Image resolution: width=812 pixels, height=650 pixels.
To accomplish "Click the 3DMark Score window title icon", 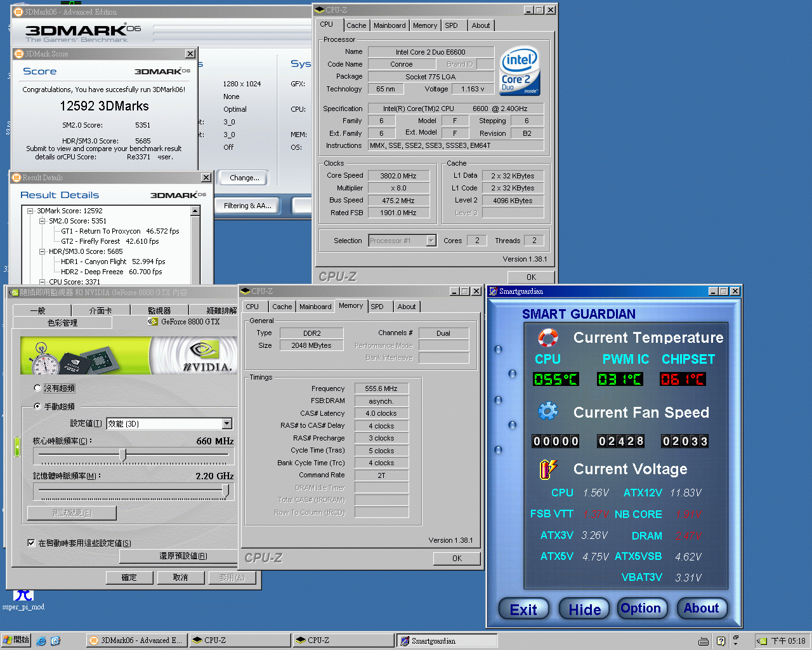I will (18, 54).
